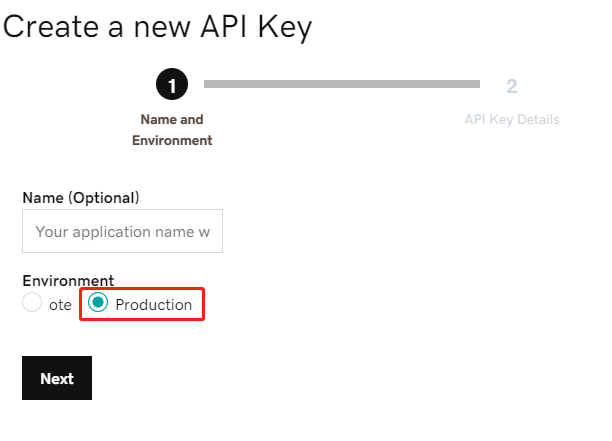The width and height of the screenshot is (612, 441).
Task: Select the Production radio button circle
Action: coord(98,303)
